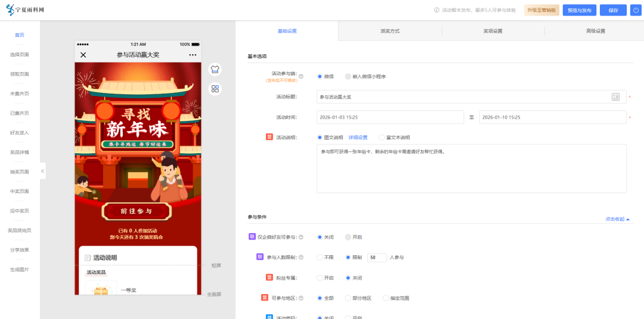The image size is (644, 319).
Task: Click the info icon before 活动暂未发布
Action: (436, 10)
